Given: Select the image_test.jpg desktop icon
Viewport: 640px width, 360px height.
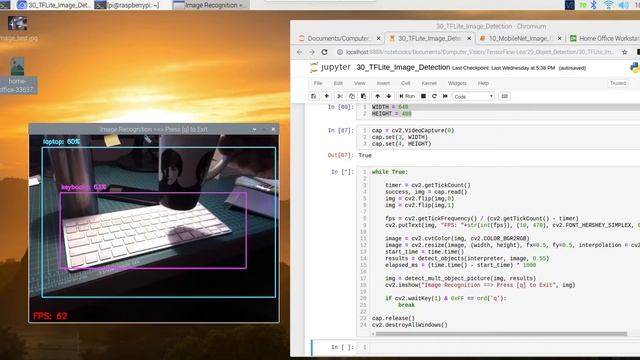Looking at the screenshot, I should tap(18, 29).
